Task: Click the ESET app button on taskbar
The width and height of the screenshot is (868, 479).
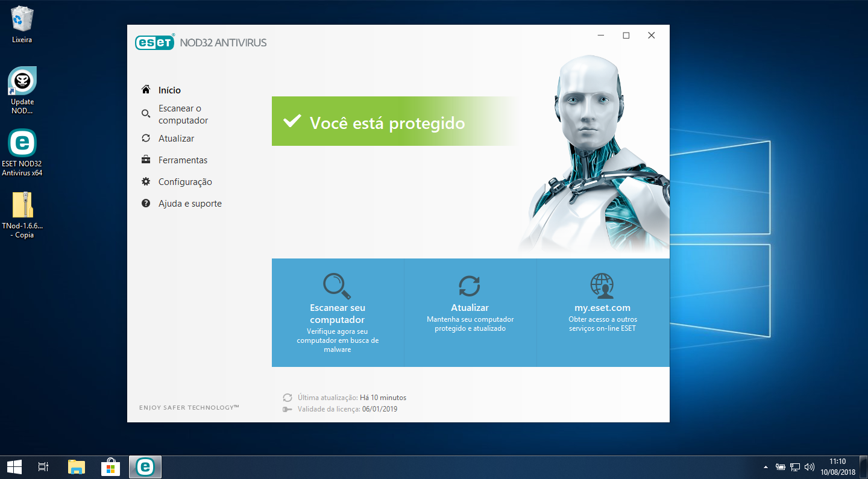Action: 145,466
